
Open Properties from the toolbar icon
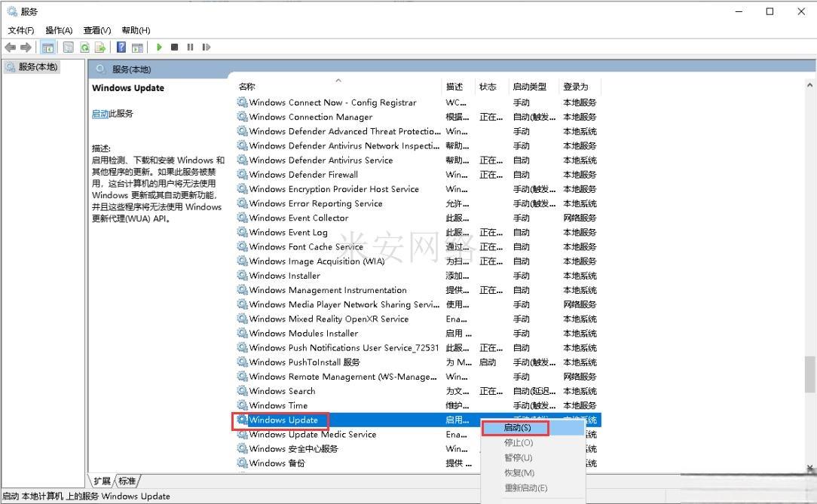click(x=69, y=47)
